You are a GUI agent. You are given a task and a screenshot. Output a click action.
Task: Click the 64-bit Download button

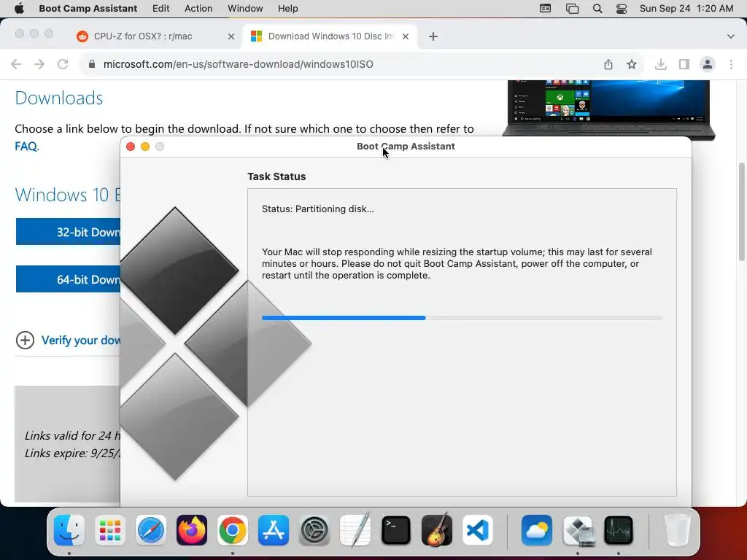click(68, 279)
